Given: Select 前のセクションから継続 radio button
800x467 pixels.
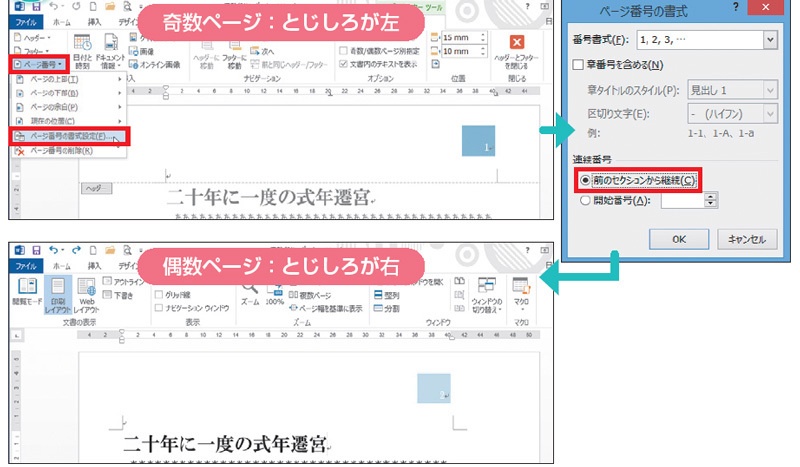Looking at the screenshot, I should [x=583, y=180].
